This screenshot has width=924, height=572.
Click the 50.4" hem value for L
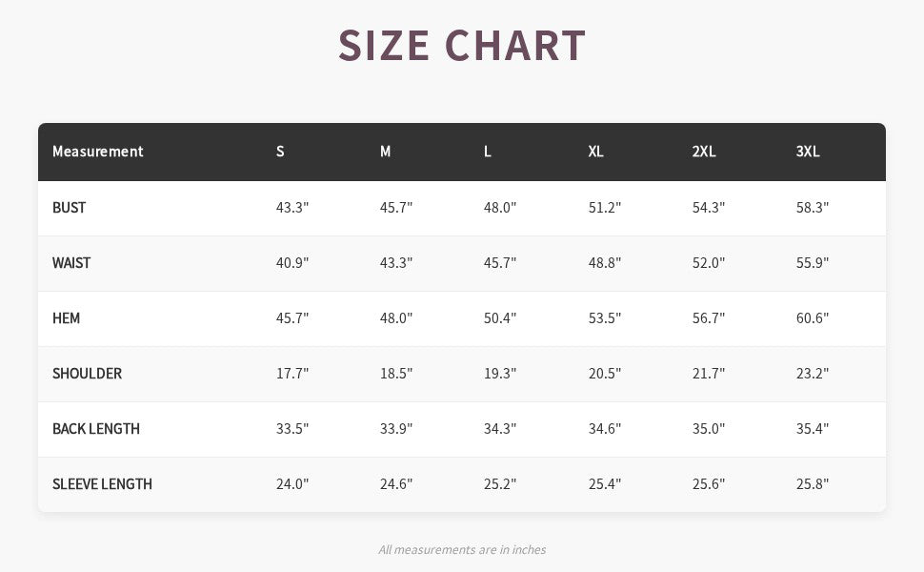[500, 318]
